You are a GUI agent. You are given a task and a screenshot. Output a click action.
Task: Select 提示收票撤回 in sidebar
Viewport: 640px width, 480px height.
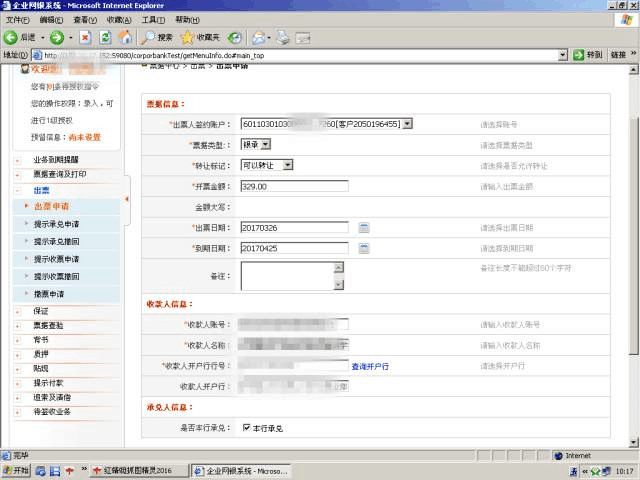coord(56,276)
